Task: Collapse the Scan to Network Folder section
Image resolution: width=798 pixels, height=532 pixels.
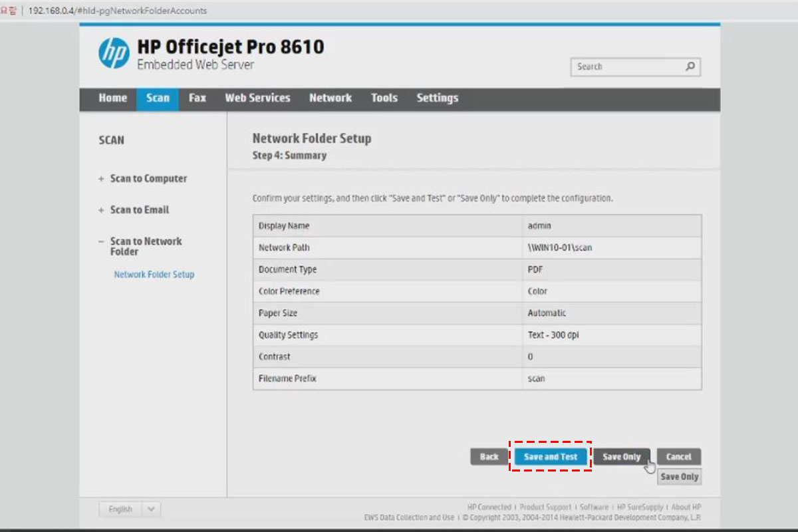Action: click(x=140, y=246)
